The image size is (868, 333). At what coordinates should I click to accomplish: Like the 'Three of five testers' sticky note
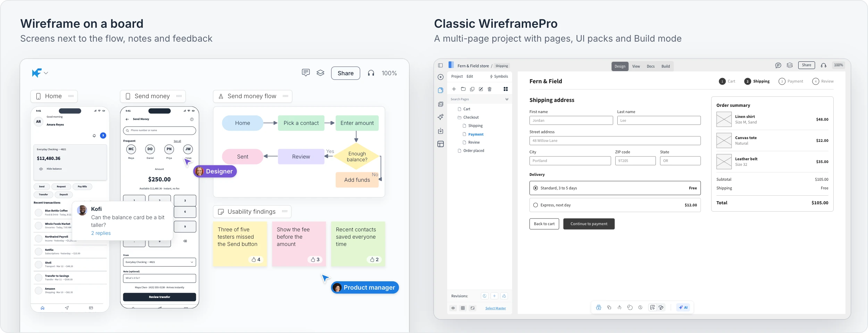(256, 259)
